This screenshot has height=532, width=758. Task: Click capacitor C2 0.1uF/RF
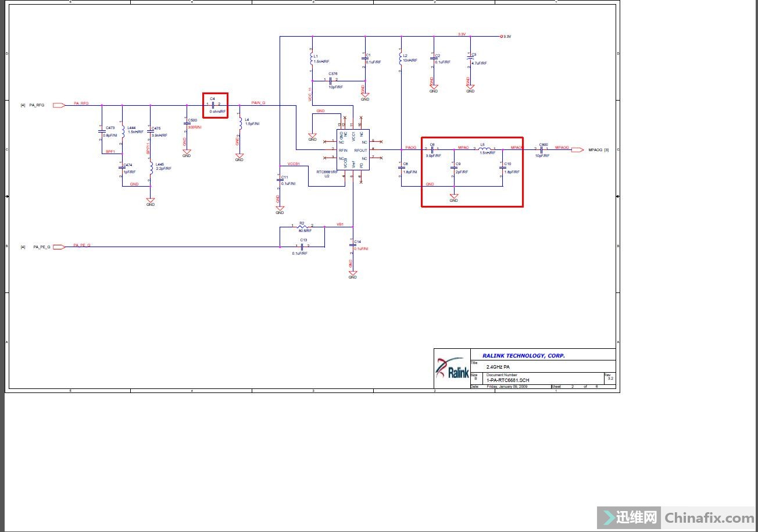(434, 59)
